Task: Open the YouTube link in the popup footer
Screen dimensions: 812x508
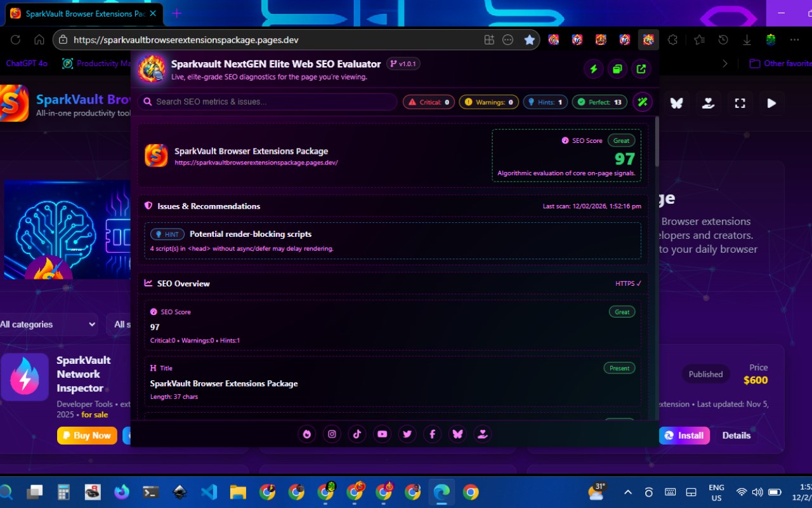Action: click(382, 434)
